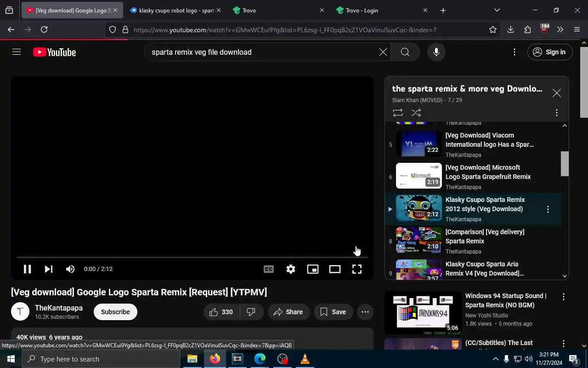This screenshot has width=588, height=368.
Task: Open Microsoft Logo Sparta Grapefruit Remix thumbnail
Action: click(x=419, y=176)
